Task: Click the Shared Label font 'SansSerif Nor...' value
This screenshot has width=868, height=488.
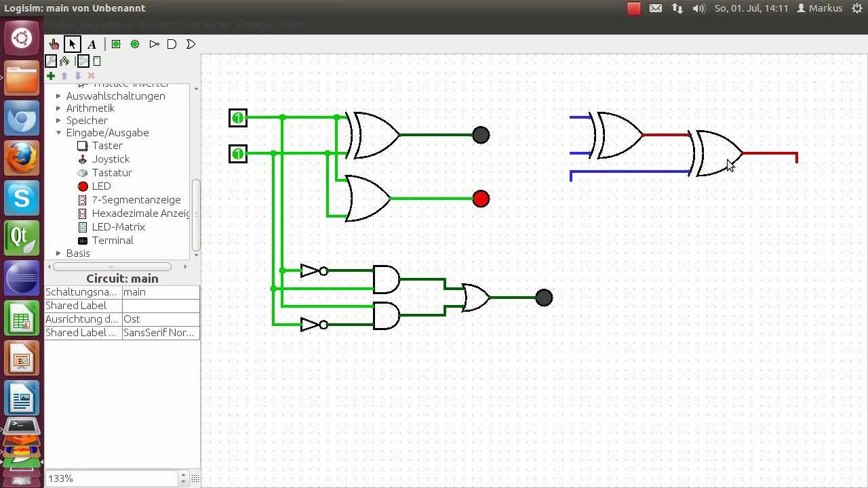Action: point(161,333)
